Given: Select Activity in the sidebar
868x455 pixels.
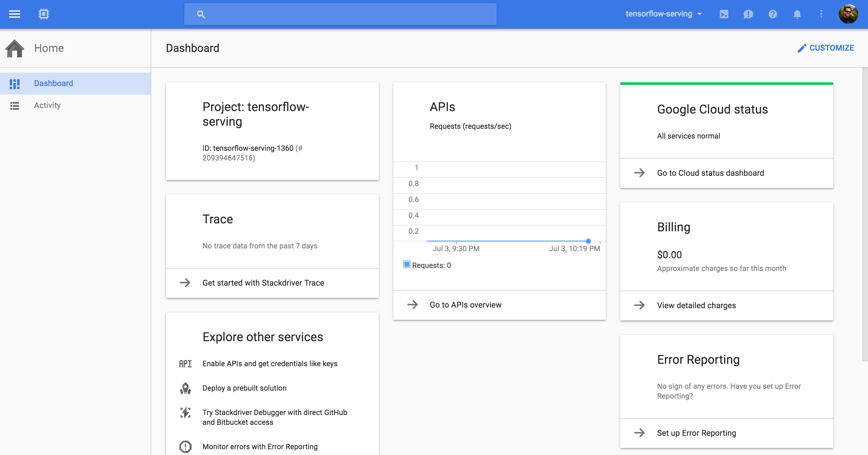Looking at the screenshot, I should tap(47, 105).
